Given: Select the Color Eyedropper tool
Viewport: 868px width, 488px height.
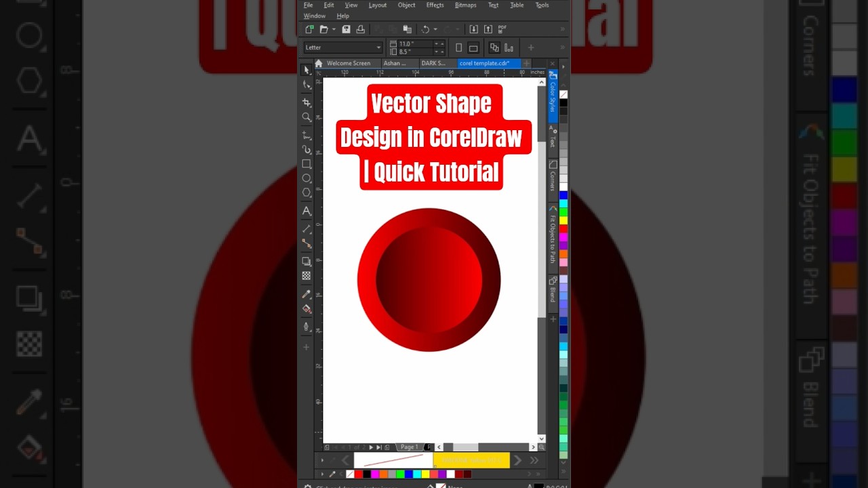Looking at the screenshot, I should (x=307, y=294).
